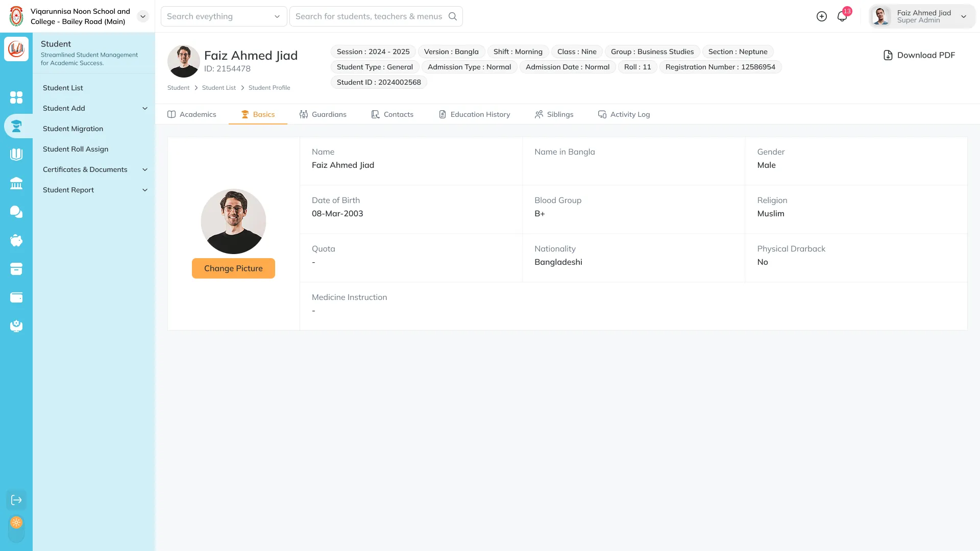Click Download PDF

point(919,55)
